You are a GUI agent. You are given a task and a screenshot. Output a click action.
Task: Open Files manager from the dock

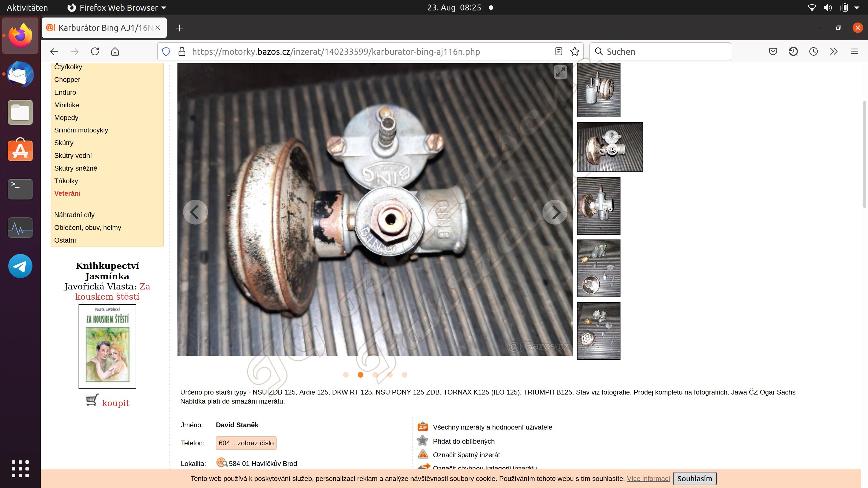(x=20, y=112)
